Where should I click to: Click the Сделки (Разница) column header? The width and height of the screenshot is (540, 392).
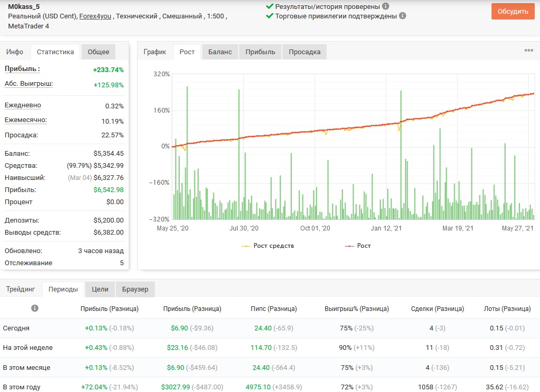tap(437, 309)
